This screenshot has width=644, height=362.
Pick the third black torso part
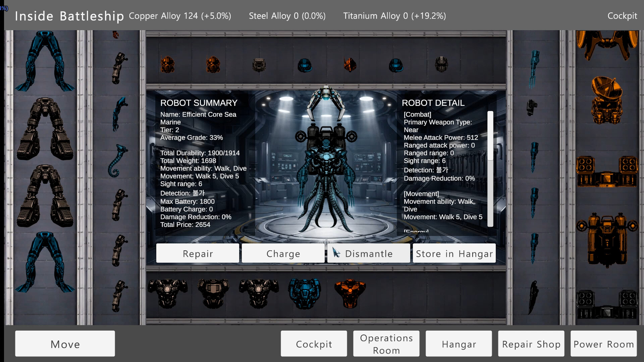click(x=259, y=293)
